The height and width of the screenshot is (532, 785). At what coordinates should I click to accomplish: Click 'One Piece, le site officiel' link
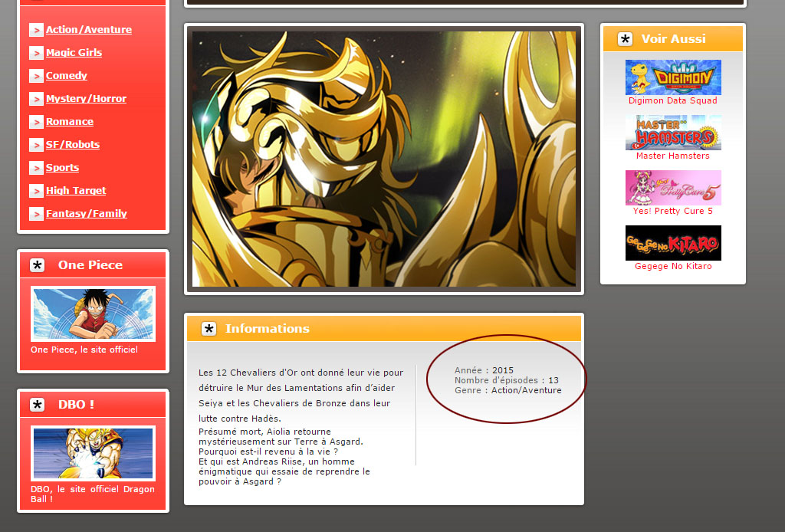point(84,350)
